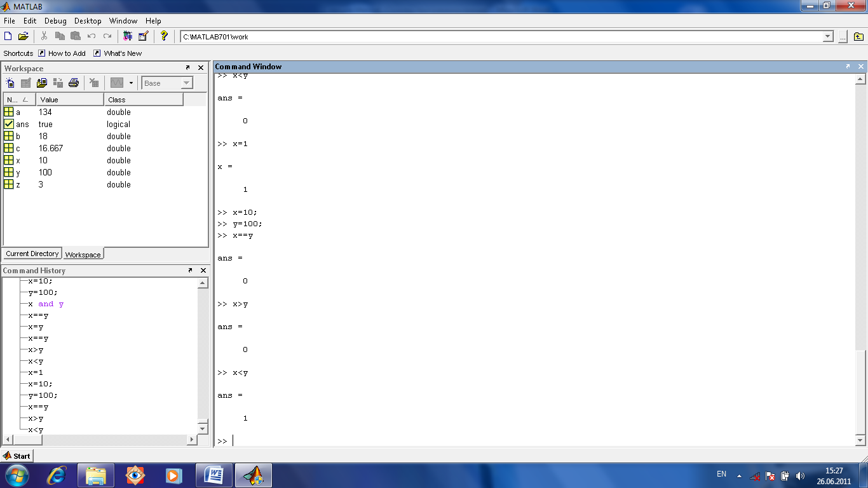Viewport: 868px width, 488px height.
Task: Go up one directory level
Action: (858, 37)
